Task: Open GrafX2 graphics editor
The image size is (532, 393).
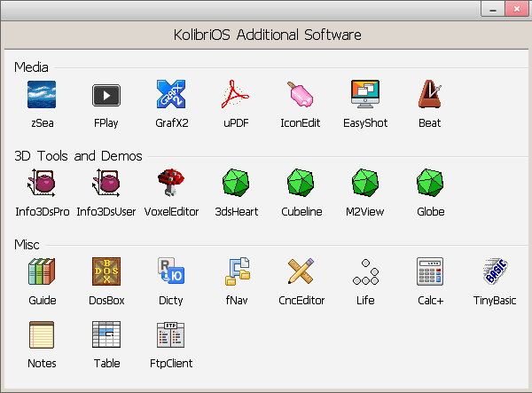Action: tap(171, 94)
